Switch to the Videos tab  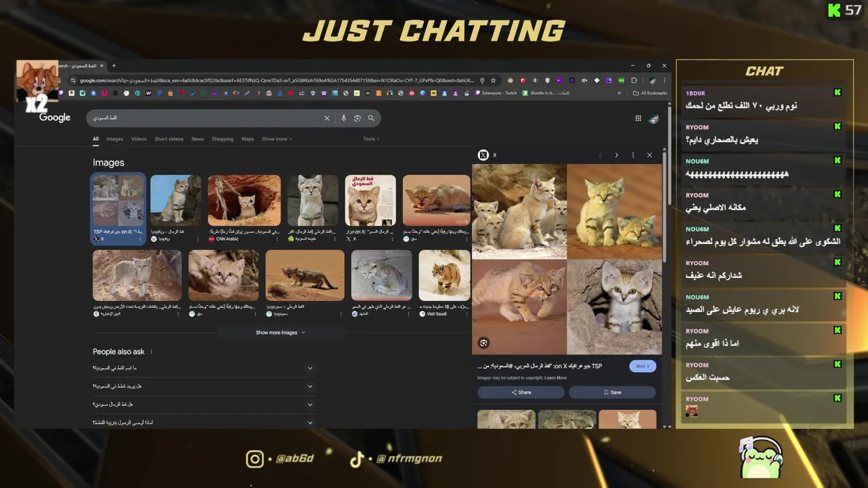pyautogui.click(x=138, y=139)
